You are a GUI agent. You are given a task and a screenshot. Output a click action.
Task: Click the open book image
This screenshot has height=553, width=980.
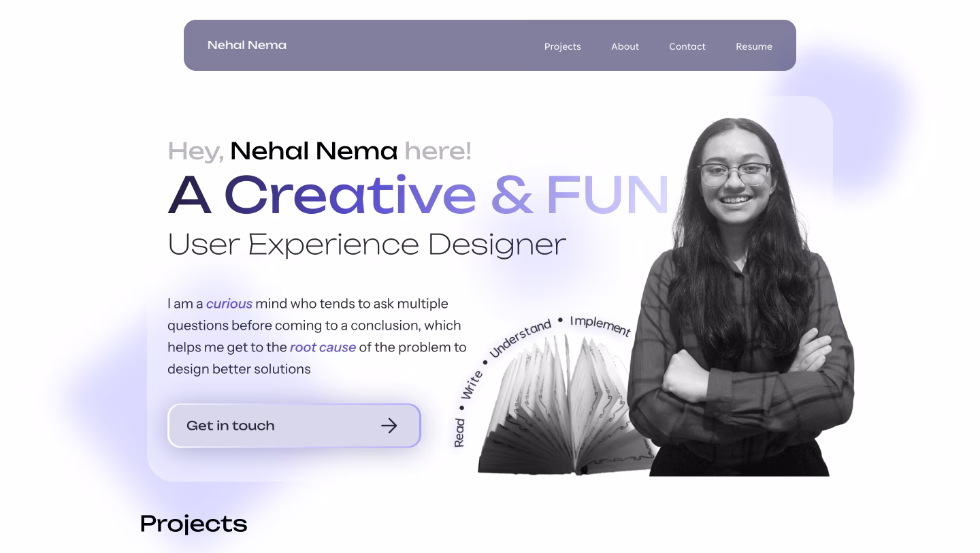(x=565, y=408)
